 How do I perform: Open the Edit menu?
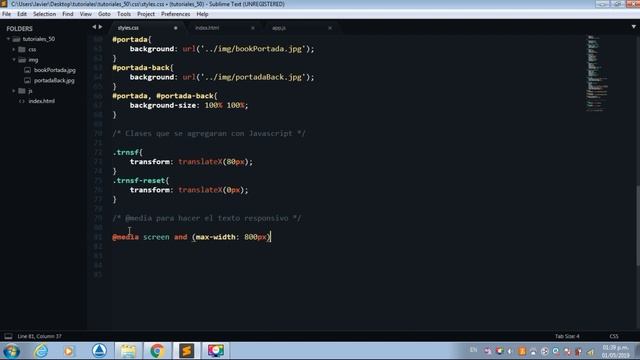coord(22,14)
